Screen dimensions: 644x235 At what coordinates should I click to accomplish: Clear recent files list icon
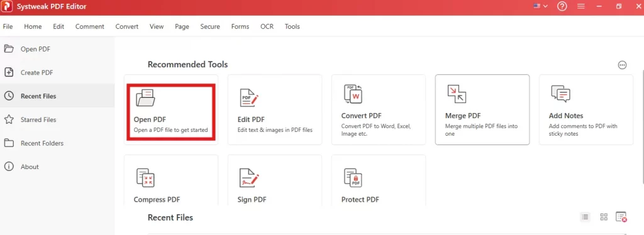tap(621, 217)
